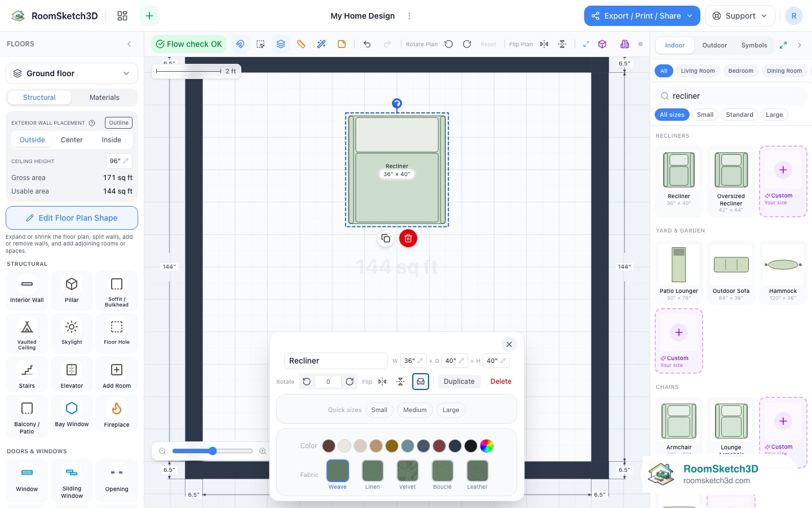Screen dimensions: 812x508
Task: Open the Support dropdown
Action: coord(740,16)
